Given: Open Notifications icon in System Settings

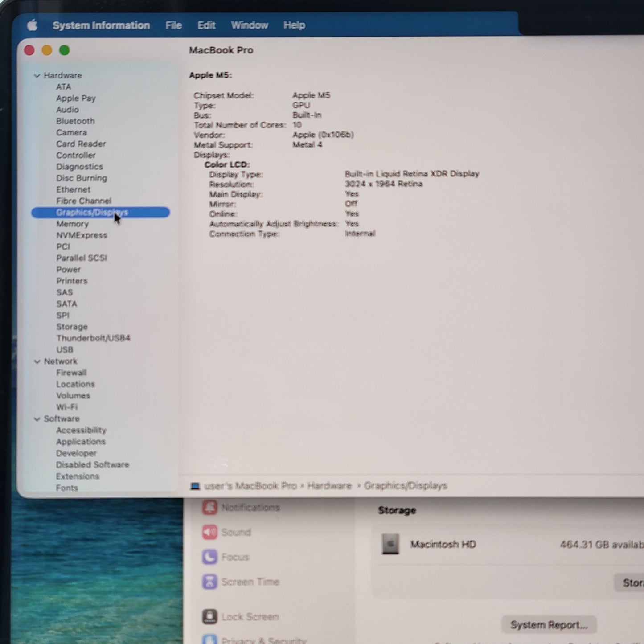Looking at the screenshot, I should coord(210,507).
